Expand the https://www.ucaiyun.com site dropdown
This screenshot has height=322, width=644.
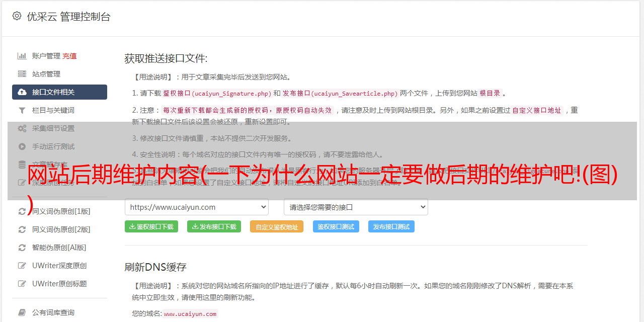[x=197, y=207]
